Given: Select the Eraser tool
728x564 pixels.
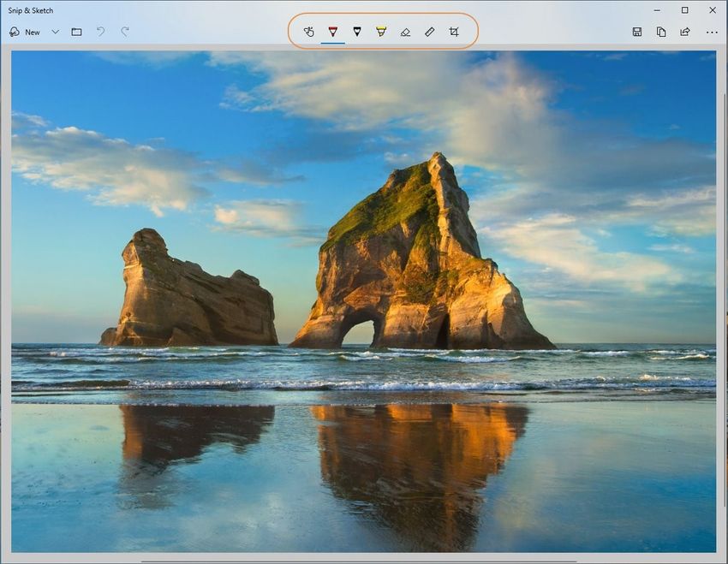Looking at the screenshot, I should pyautogui.click(x=405, y=32).
